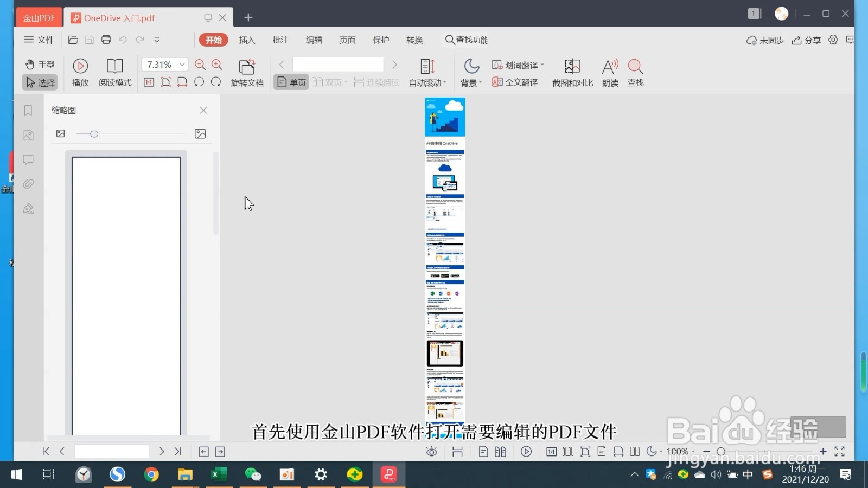Open the 保护 ribbon tab
Viewport: 868px width, 488px height.
click(381, 40)
